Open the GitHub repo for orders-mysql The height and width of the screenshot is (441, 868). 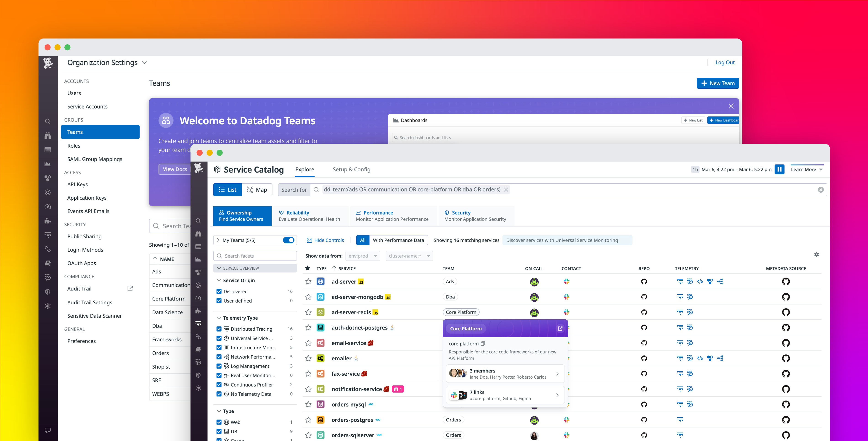644,404
